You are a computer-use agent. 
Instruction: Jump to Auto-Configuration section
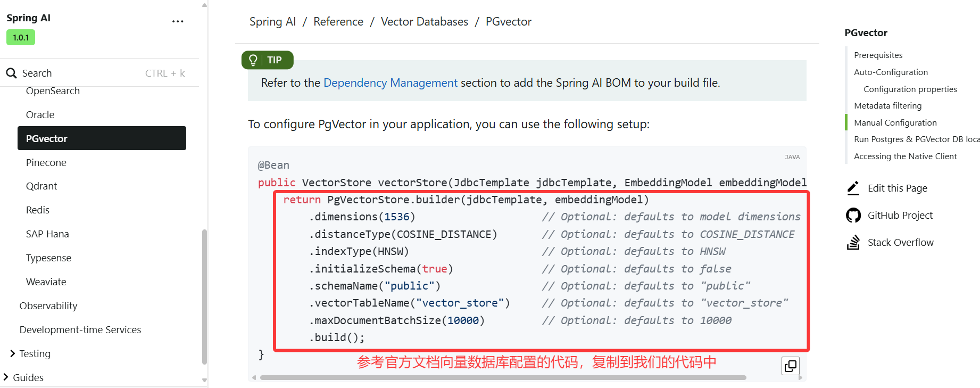point(891,72)
